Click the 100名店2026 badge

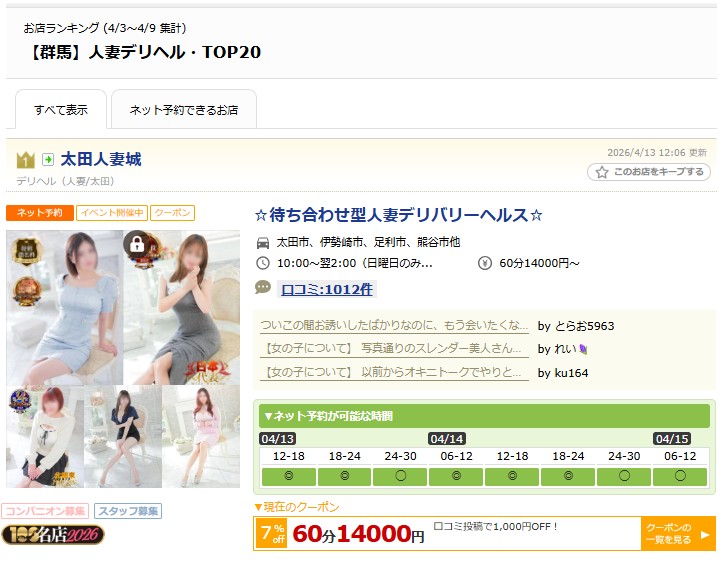(53, 535)
